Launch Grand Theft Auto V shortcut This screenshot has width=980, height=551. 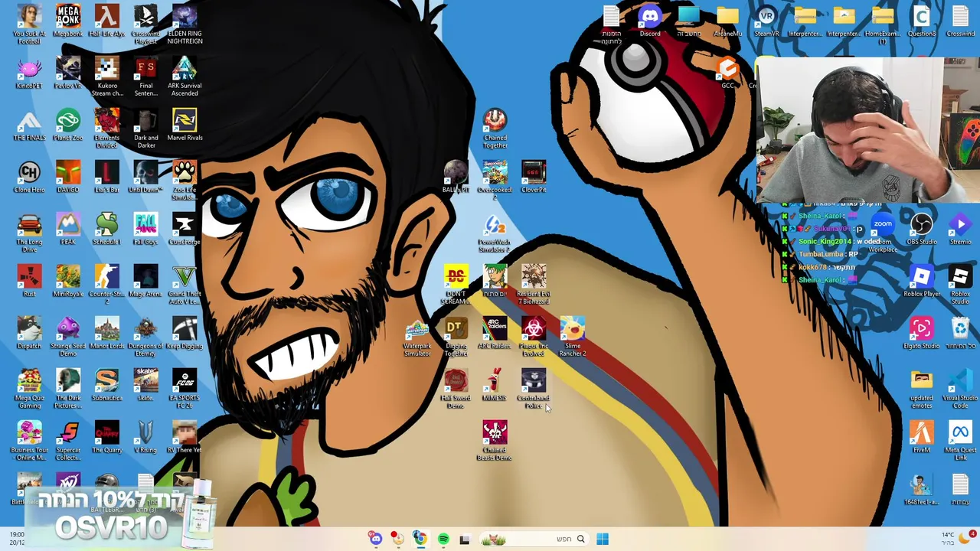pos(185,285)
